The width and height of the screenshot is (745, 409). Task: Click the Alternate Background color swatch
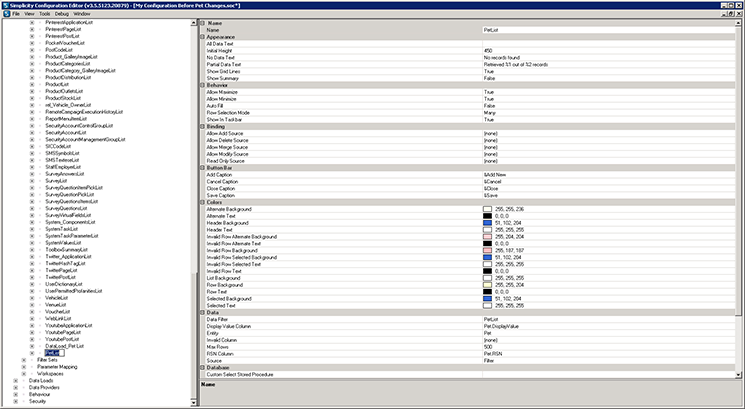(x=487, y=209)
